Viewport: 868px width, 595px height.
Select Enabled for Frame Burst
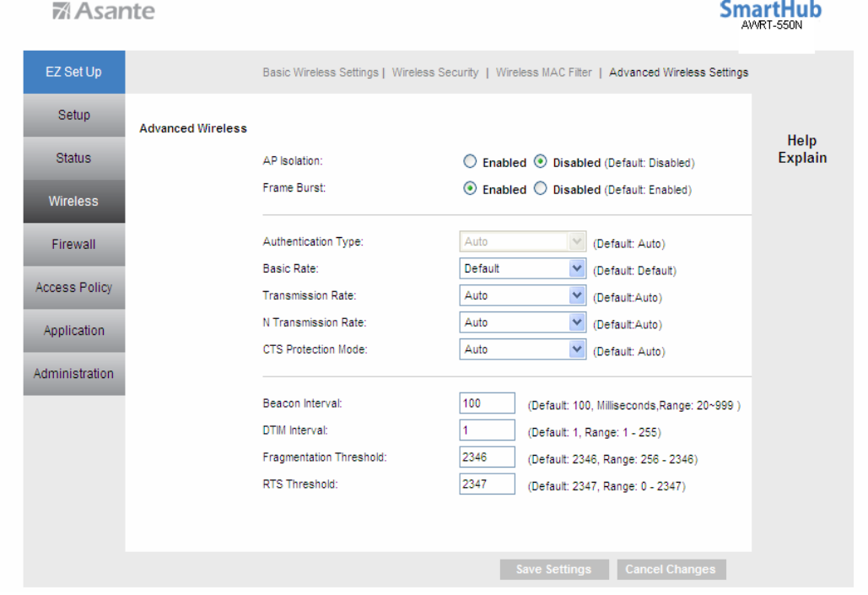[471, 190]
